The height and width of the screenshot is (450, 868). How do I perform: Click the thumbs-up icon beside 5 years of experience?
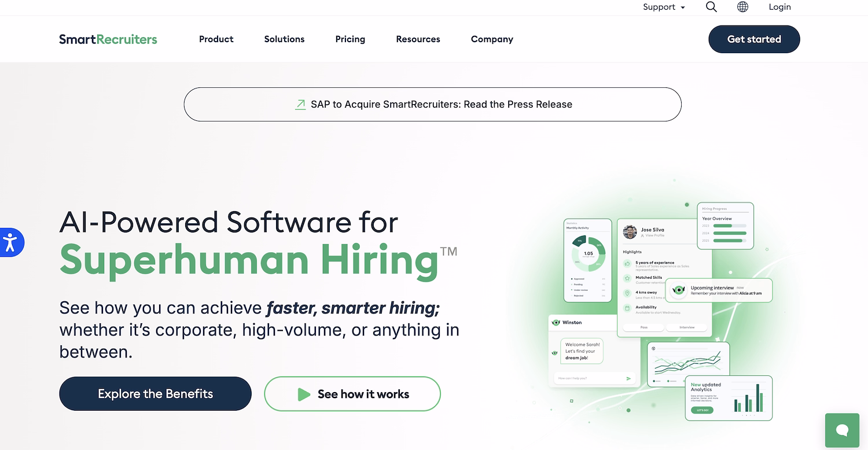(627, 263)
